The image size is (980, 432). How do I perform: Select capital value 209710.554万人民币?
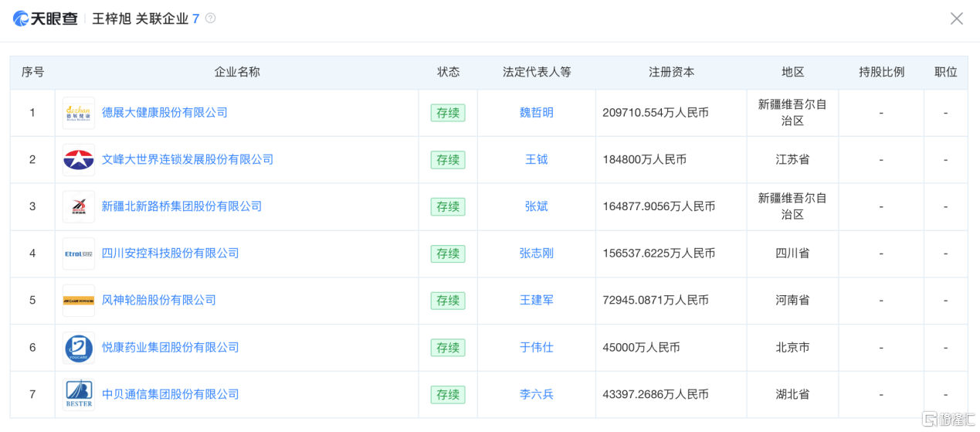coord(656,113)
